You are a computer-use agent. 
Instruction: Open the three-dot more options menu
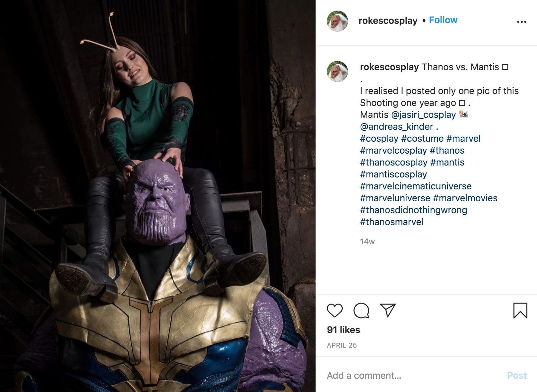pyautogui.click(x=521, y=22)
